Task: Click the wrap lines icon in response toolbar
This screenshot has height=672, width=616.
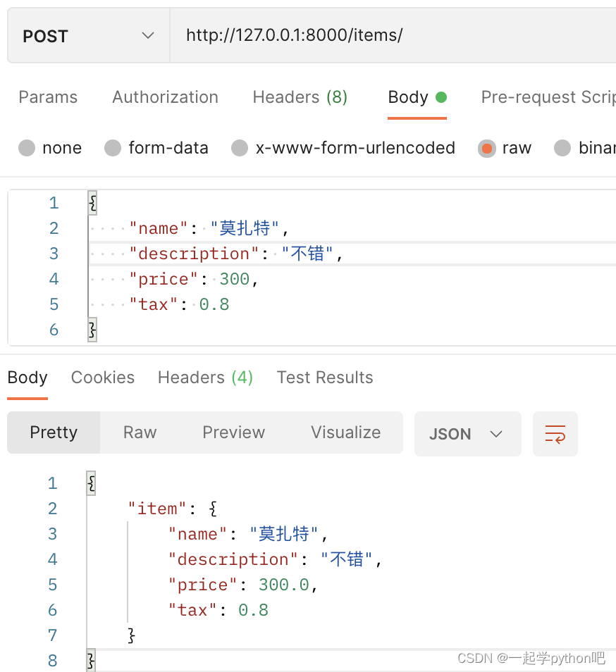Action: [x=555, y=434]
